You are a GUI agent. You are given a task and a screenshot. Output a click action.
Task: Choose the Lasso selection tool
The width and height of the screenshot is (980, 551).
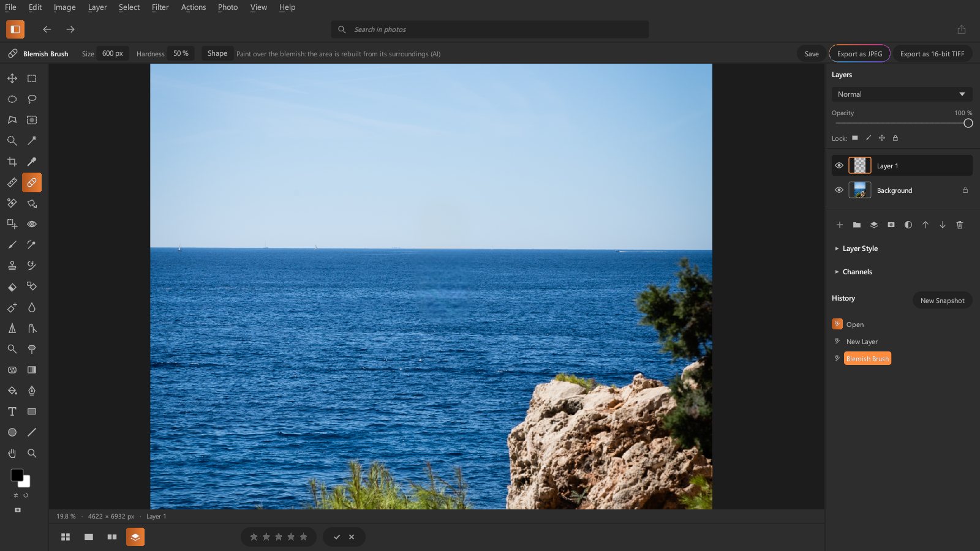(32, 99)
